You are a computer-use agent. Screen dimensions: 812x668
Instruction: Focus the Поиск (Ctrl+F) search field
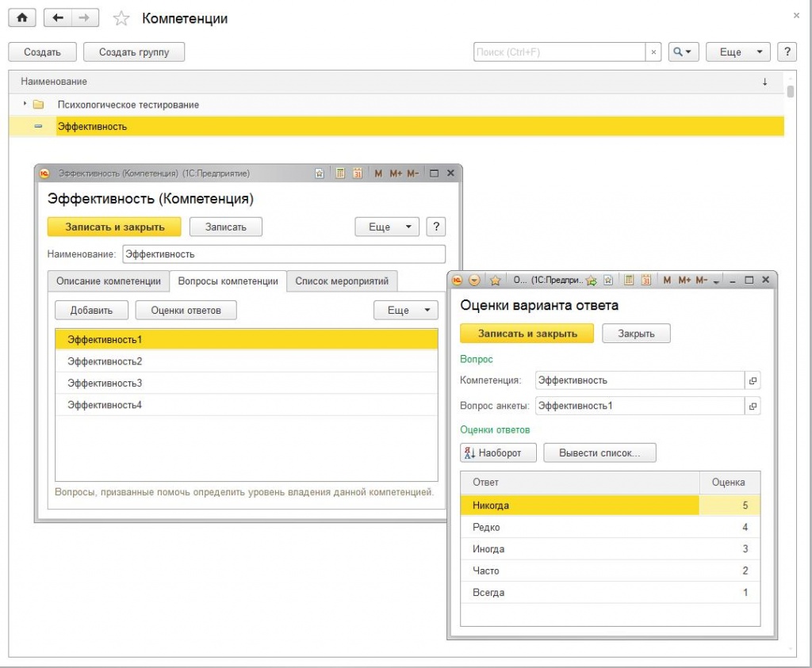(560, 52)
